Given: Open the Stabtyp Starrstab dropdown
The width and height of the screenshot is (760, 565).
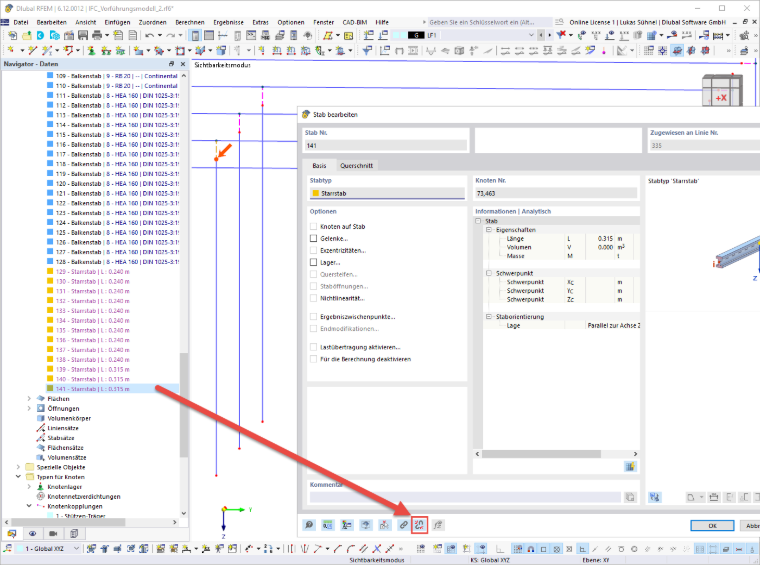Looking at the screenshot, I should [x=387, y=193].
